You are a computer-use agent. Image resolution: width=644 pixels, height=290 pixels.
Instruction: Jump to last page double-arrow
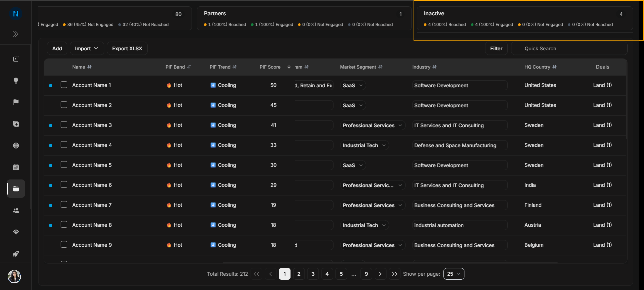click(x=394, y=274)
